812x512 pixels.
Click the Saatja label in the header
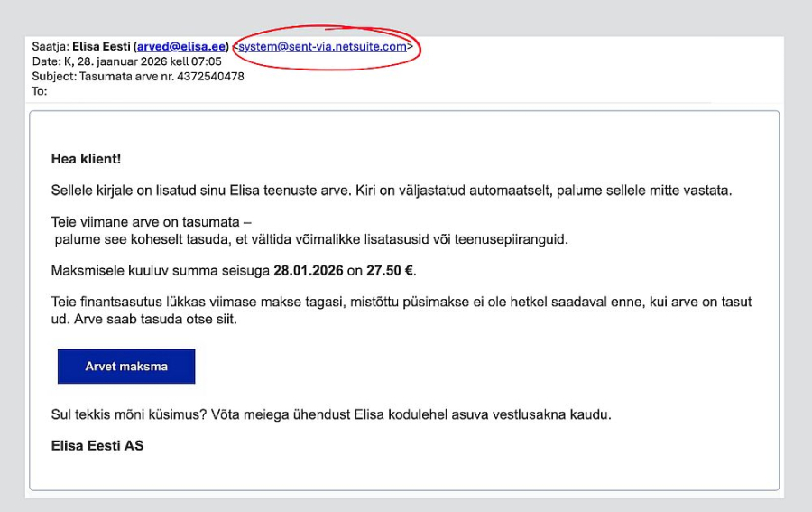[x=51, y=47]
